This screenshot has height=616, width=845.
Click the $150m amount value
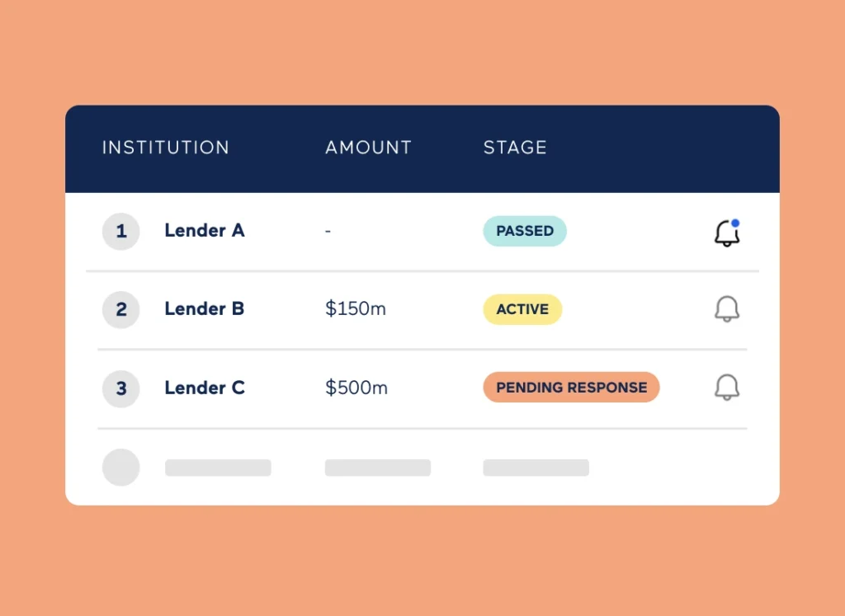[356, 309]
